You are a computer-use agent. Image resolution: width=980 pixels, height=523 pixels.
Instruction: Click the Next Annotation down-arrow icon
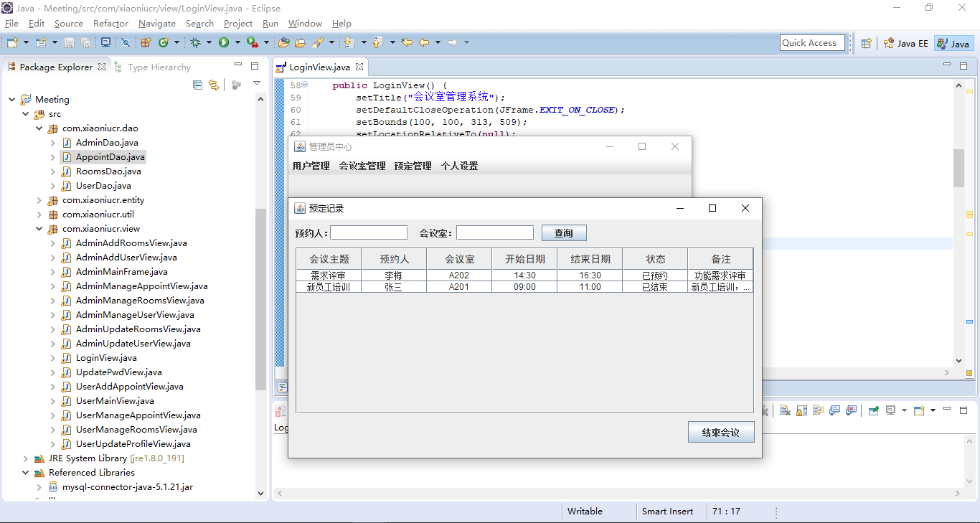pos(349,42)
